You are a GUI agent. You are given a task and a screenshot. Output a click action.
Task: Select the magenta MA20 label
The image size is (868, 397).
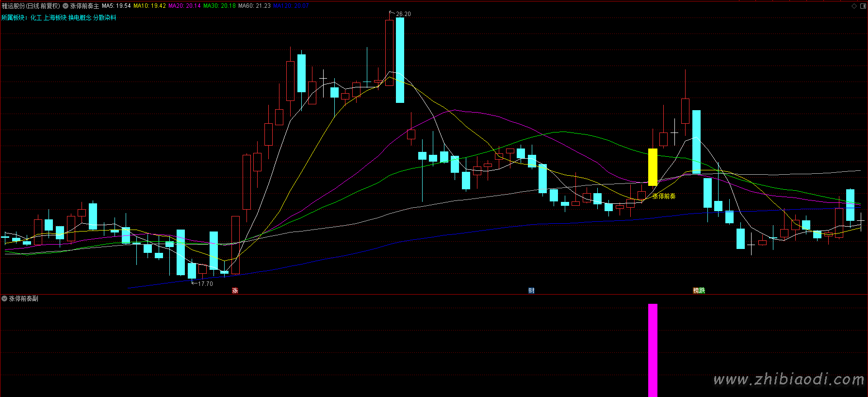[184, 6]
